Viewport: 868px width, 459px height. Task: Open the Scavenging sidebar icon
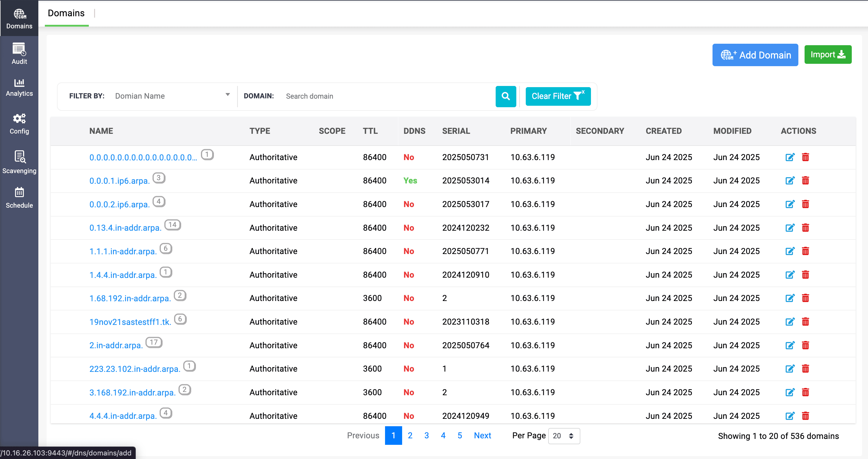coord(19,157)
